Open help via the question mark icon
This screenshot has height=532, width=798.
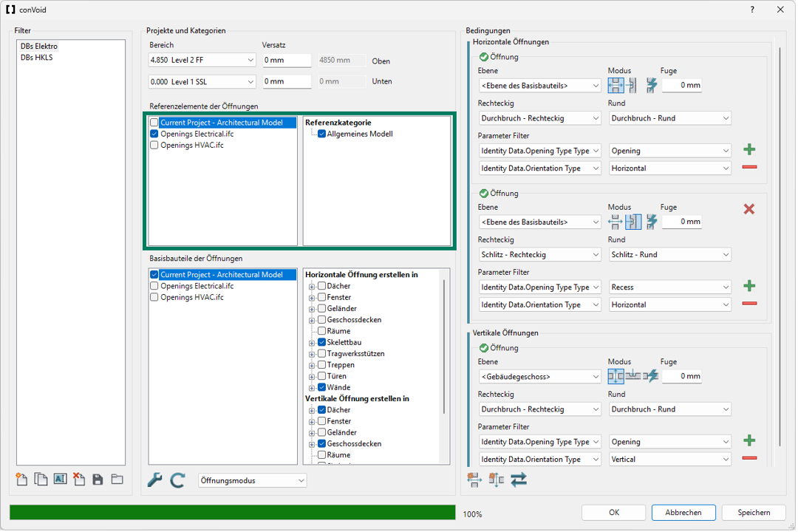(x=752, y=10)
